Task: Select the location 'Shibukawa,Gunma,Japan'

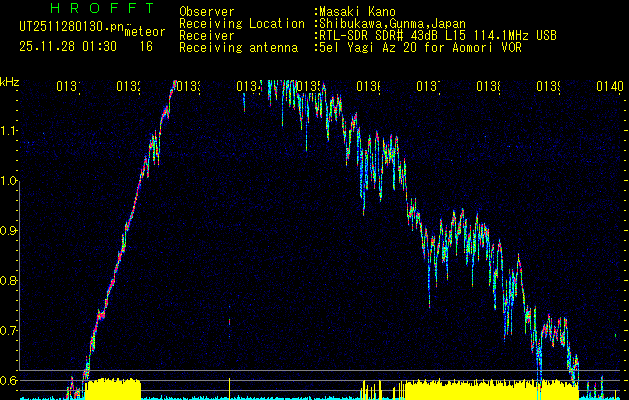Action: tap(392, 24)
